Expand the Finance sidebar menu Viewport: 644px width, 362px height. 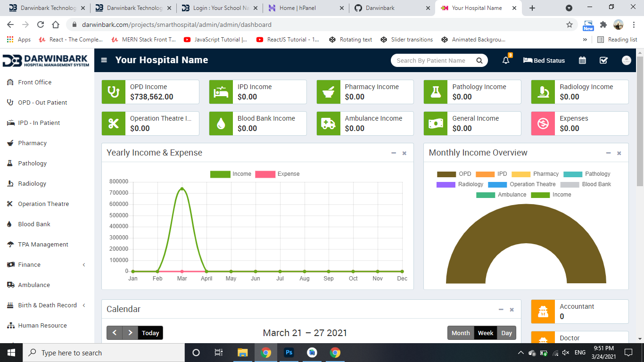[x=29, y=265]
